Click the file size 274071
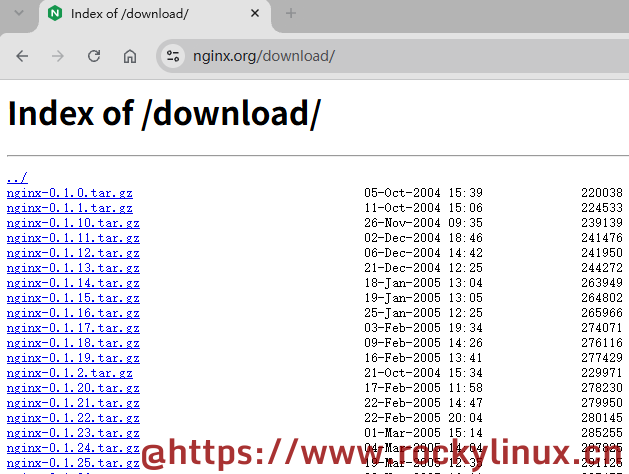Screen dimensions: 629x474 click(602, 328)
